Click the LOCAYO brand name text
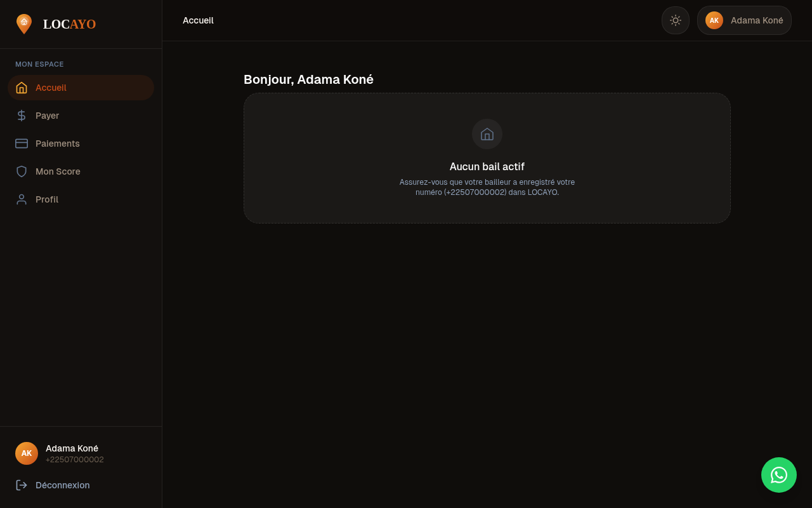Screen dimensions: 812x508 tap(69, 24)
